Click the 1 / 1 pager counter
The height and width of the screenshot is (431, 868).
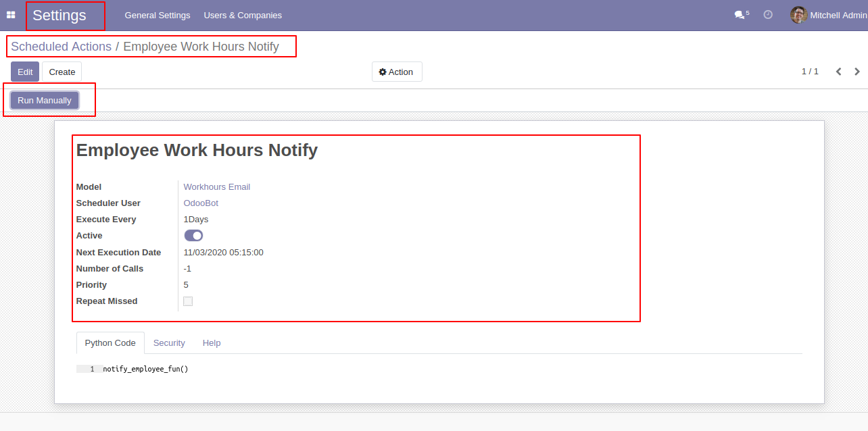click(x=810, y=72)
